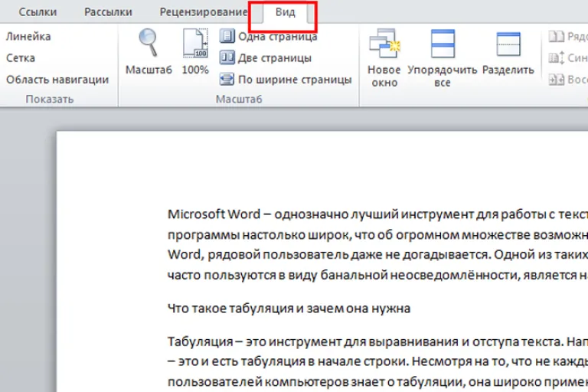The height and width of the screenshot is (392, 588).
Task: Click the reset window position icon
Action: click(x=557, y=79)
